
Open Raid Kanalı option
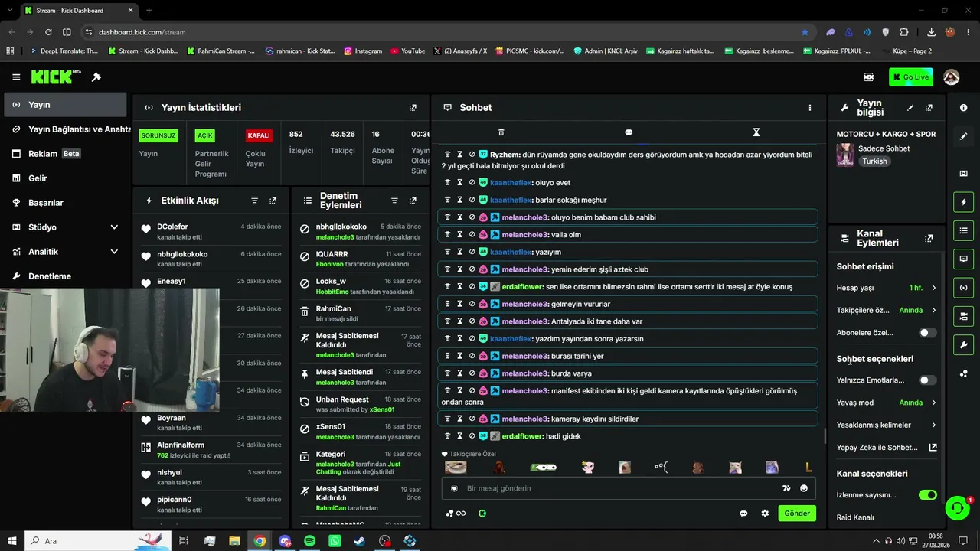(x=855, y=517)
